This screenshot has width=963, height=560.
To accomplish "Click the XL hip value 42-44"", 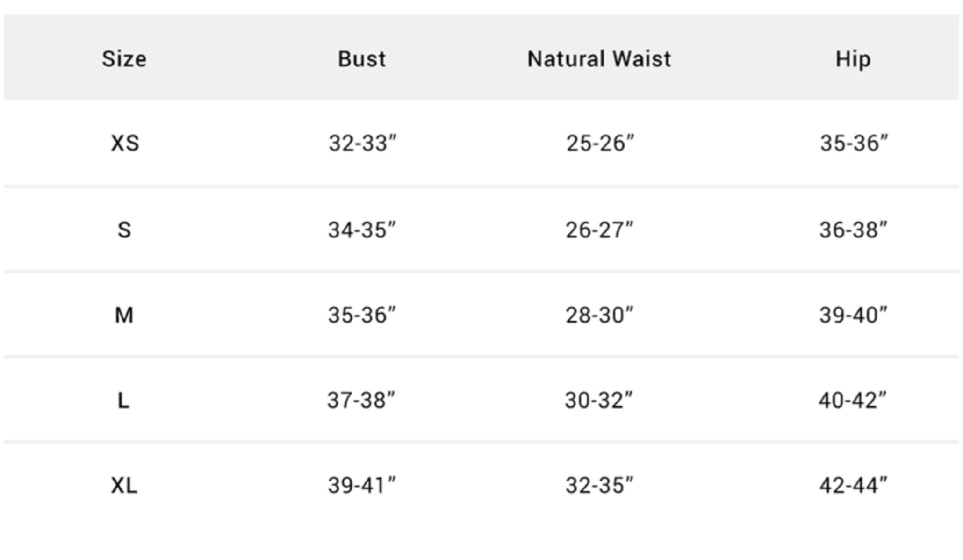I will pyautogui.click(x=853, y=486).
